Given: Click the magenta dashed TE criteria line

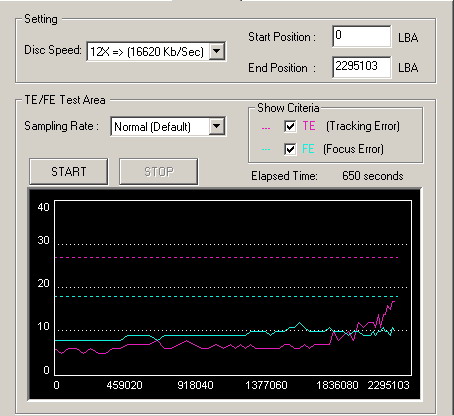Looking at the screenshot, I should (227, 257).
